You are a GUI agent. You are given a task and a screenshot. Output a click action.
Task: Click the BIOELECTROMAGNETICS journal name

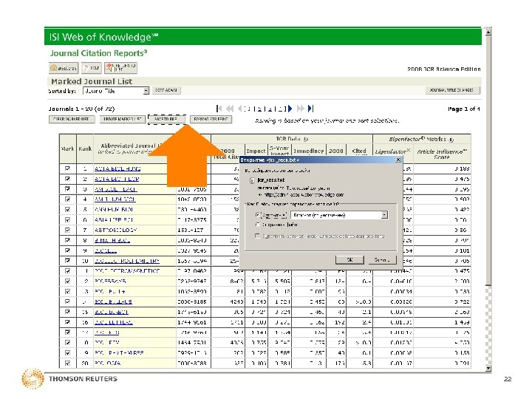click(x=127, y=271)
